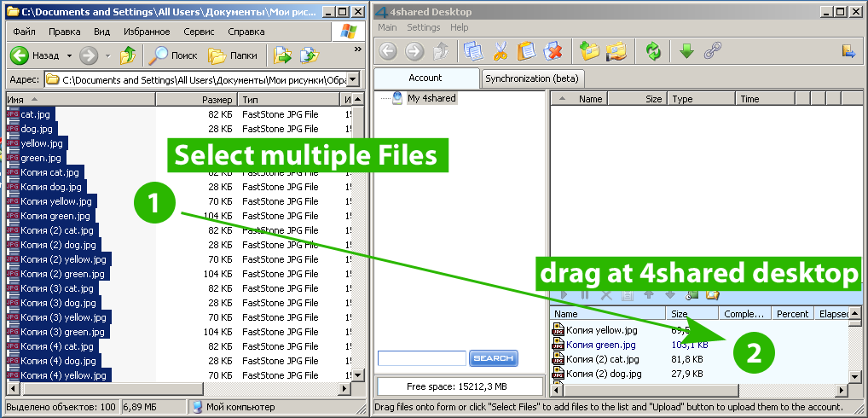868x418 pixels.
Task: Click the Up folder icon in 4shared Desktop
Action: tap(441, 52)
